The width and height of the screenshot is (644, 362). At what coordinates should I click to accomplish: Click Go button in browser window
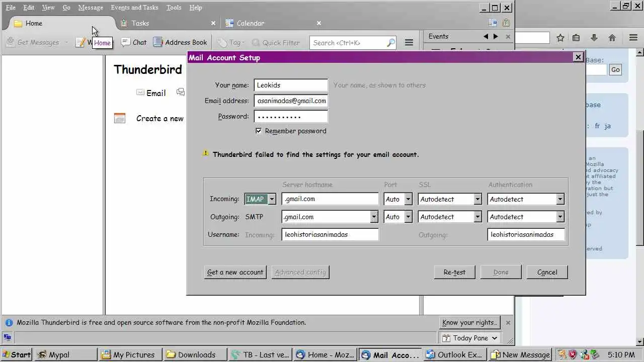coord(615,70)
